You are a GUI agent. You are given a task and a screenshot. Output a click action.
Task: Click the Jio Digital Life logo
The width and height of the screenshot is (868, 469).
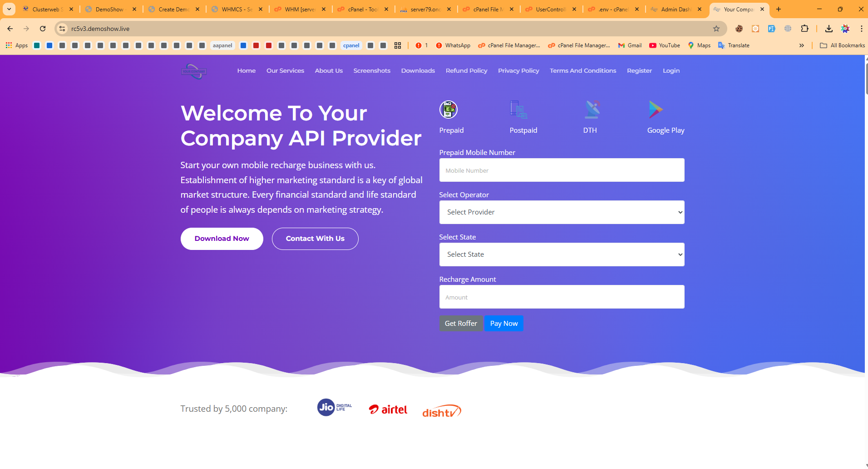click(334, 408)
